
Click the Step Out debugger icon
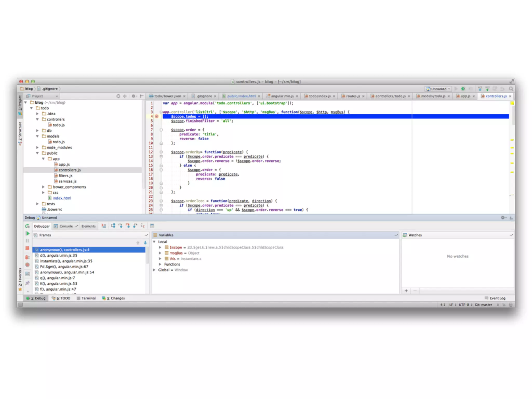pyautogui.click(x=135, y=226)
